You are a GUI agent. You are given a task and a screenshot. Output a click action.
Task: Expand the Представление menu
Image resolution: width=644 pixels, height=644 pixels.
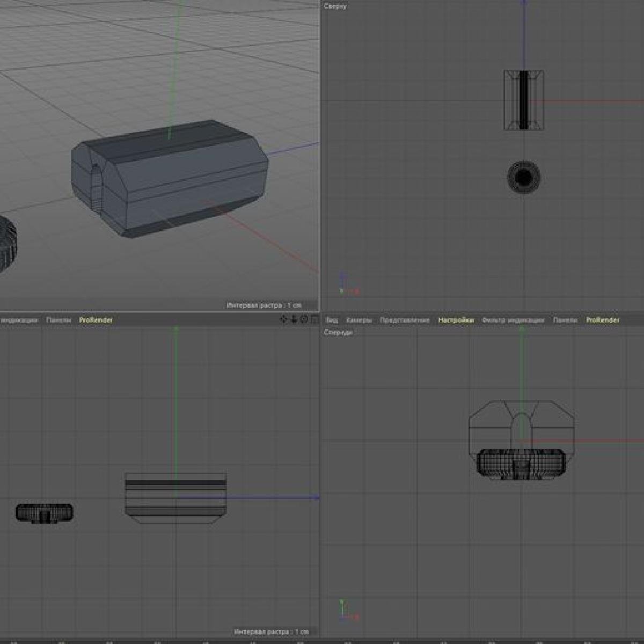405,320
